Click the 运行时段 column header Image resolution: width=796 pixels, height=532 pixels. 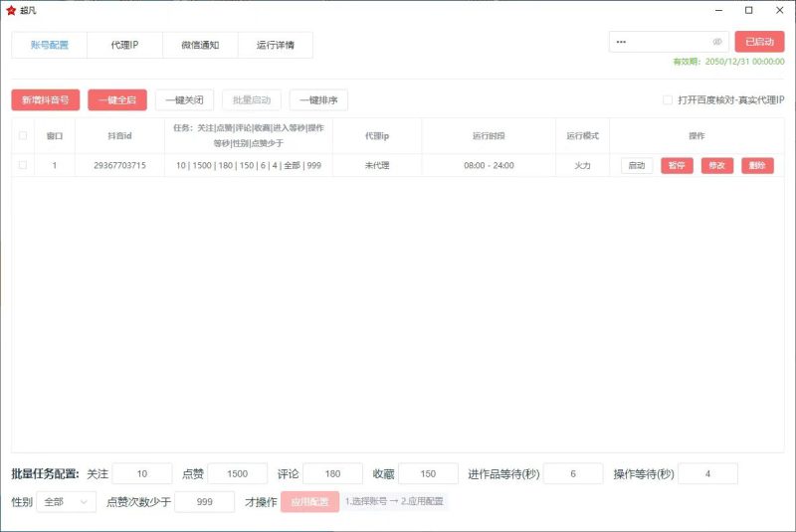[489, 135]
